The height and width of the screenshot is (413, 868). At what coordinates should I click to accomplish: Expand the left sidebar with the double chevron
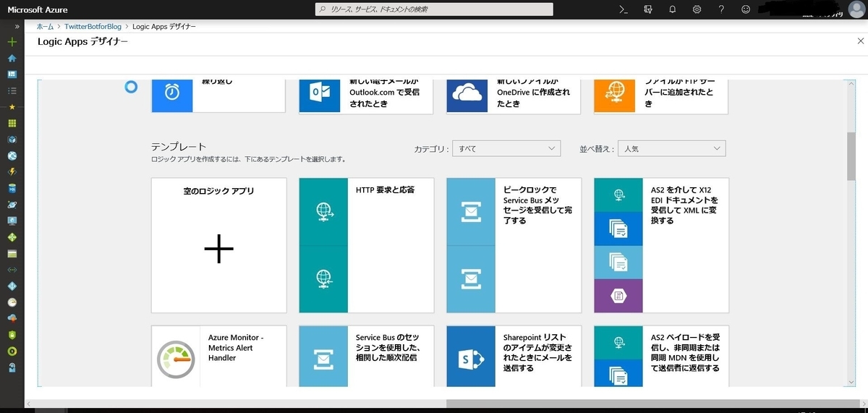17,27
